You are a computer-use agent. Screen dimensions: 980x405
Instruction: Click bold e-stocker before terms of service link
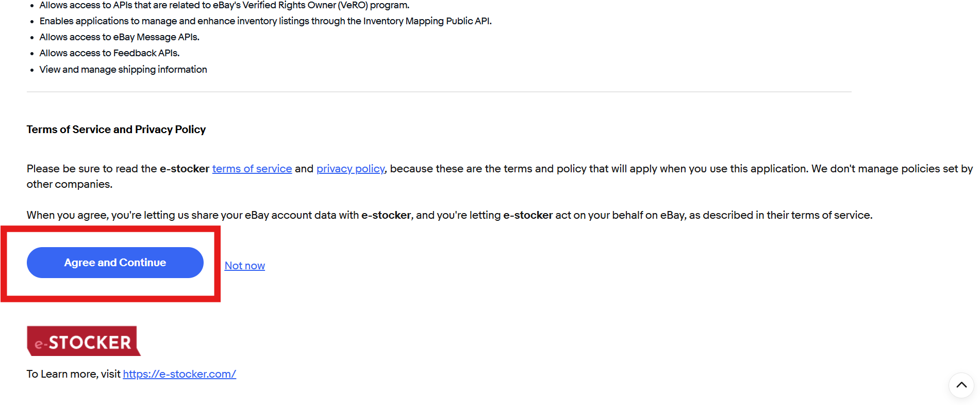pyautogui.click(x=184, y=169)
